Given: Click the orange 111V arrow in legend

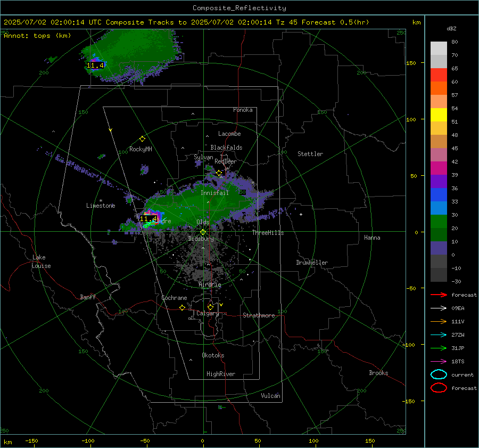Looking at the screenshot, I should point(439,321).
